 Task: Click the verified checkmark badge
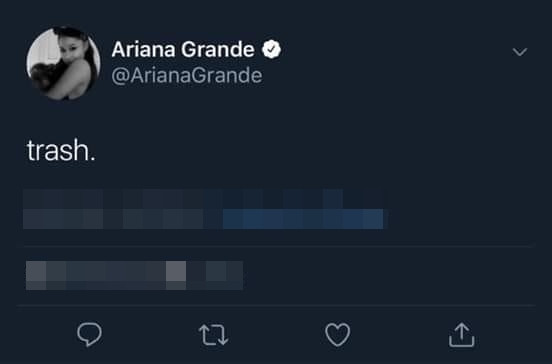271,49
